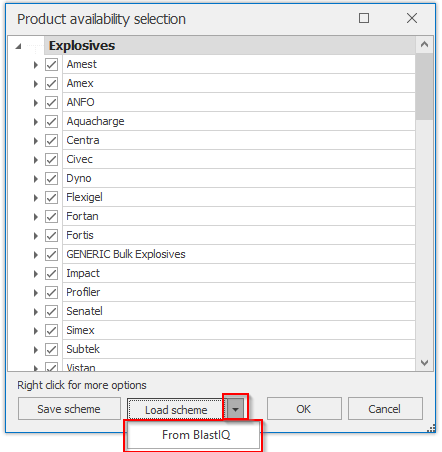442x452 pixels.
Task: Toggle the Subtek checkbox
Action: [x=52, y=349]
